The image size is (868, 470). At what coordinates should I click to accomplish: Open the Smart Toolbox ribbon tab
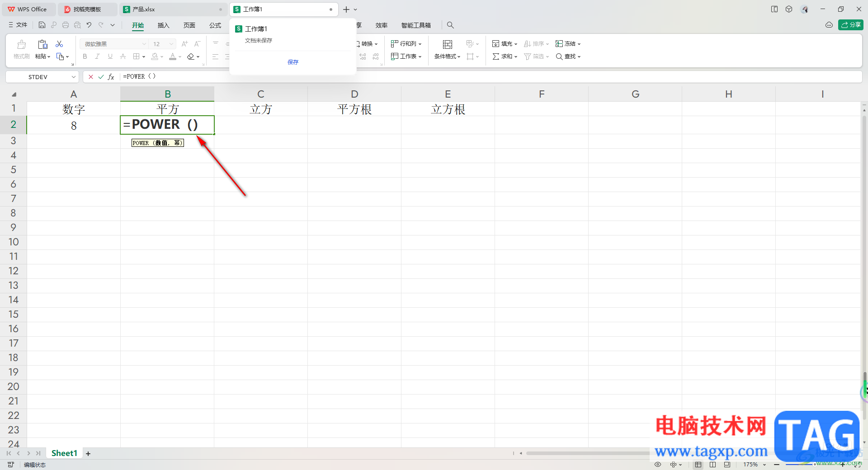(416, 25)
